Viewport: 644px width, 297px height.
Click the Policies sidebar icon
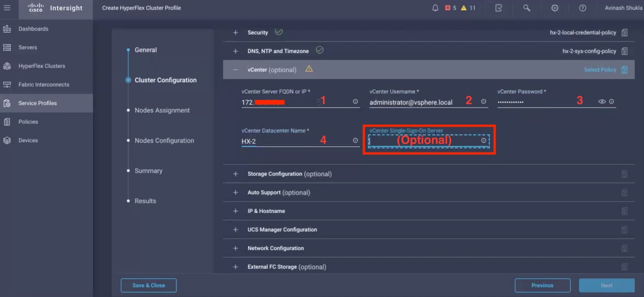point(7,121)
